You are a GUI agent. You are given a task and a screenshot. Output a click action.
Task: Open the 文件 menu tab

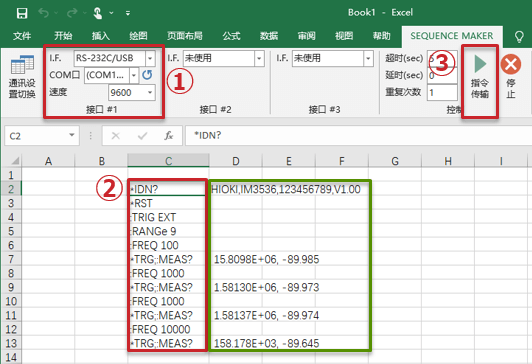[22, 36]
